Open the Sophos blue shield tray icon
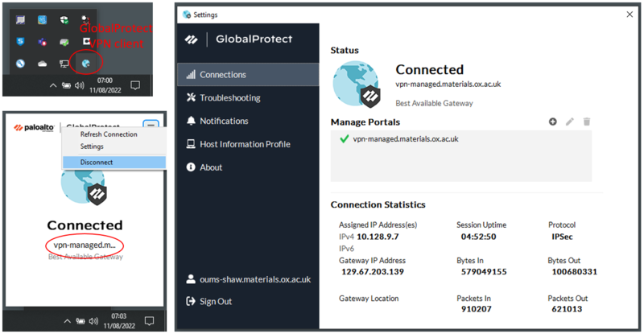Screen dimensions: 644x334 [x=20, y=42]
